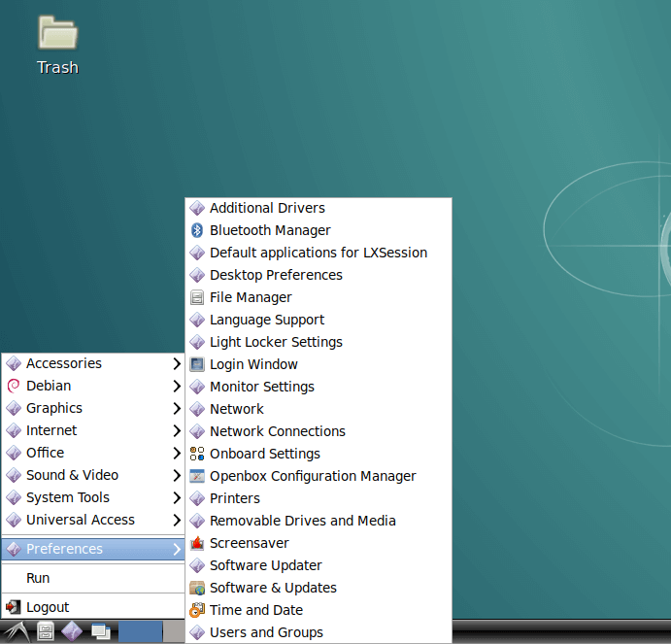Select Monitor Settings from Preferences

click(x=261, y=387)
